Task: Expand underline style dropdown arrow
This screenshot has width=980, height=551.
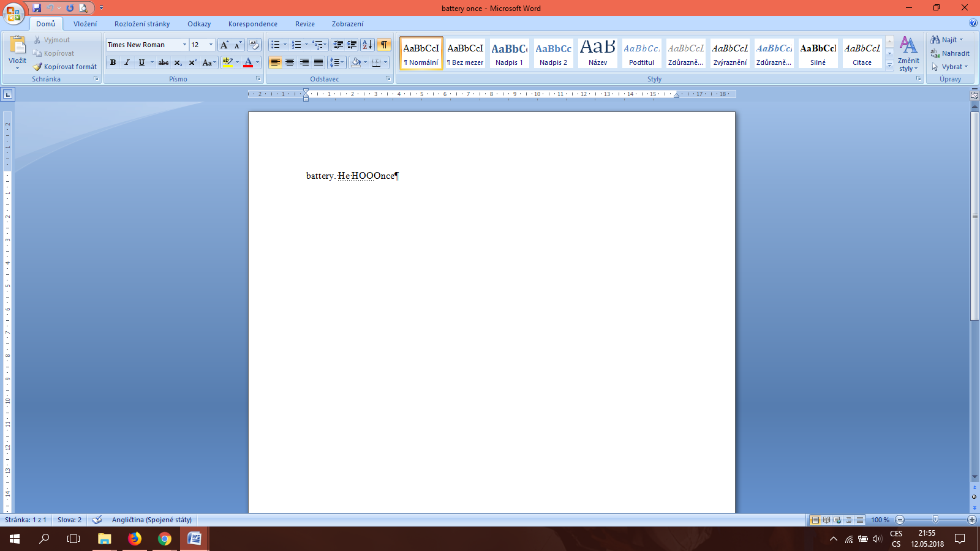Action: tap(152, 62)
